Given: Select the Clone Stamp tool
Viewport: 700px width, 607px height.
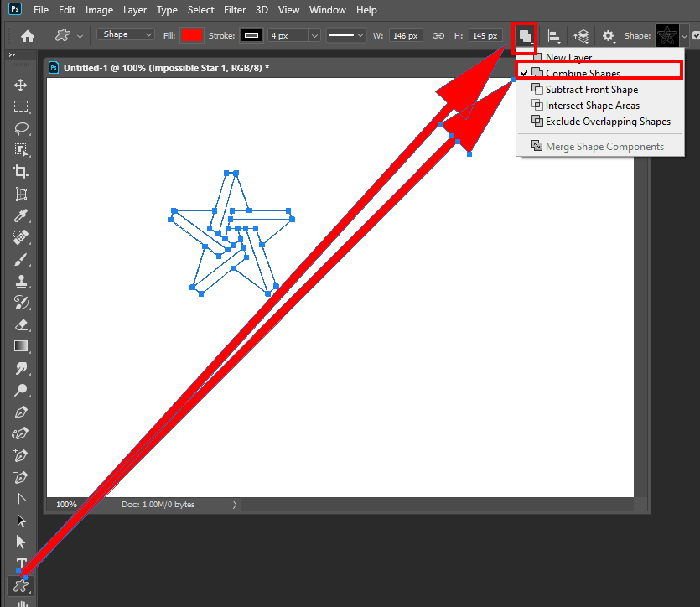Looking at the screenshot, I should point(21,281).
